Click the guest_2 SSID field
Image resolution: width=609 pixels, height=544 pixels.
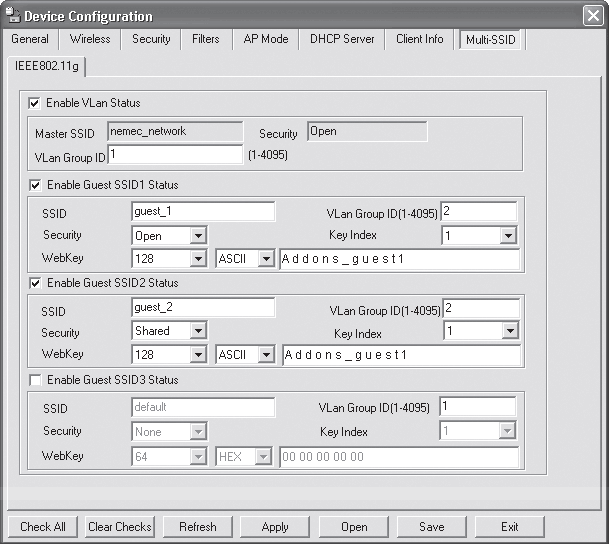pos(203,308)
